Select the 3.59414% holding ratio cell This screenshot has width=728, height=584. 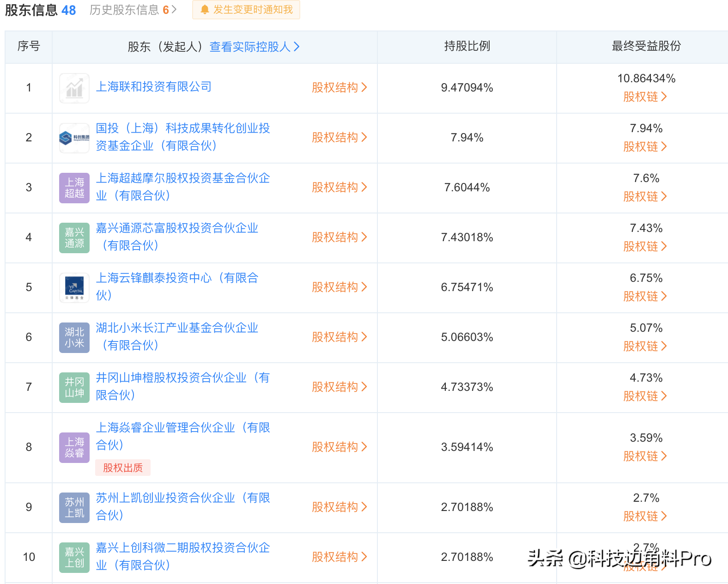[467, 447]
